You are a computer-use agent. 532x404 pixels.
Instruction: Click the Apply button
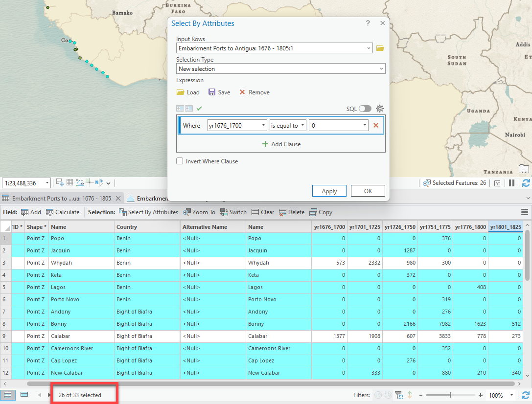tap(329, 191)
